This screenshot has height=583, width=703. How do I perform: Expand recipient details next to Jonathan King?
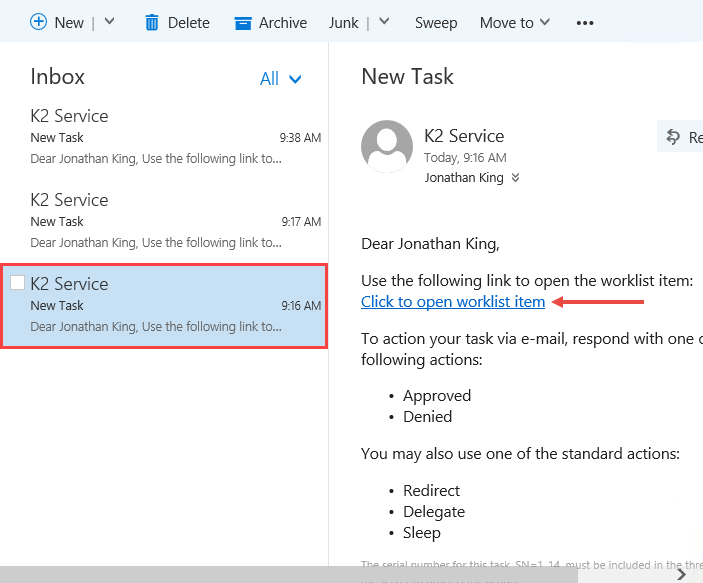516,178
